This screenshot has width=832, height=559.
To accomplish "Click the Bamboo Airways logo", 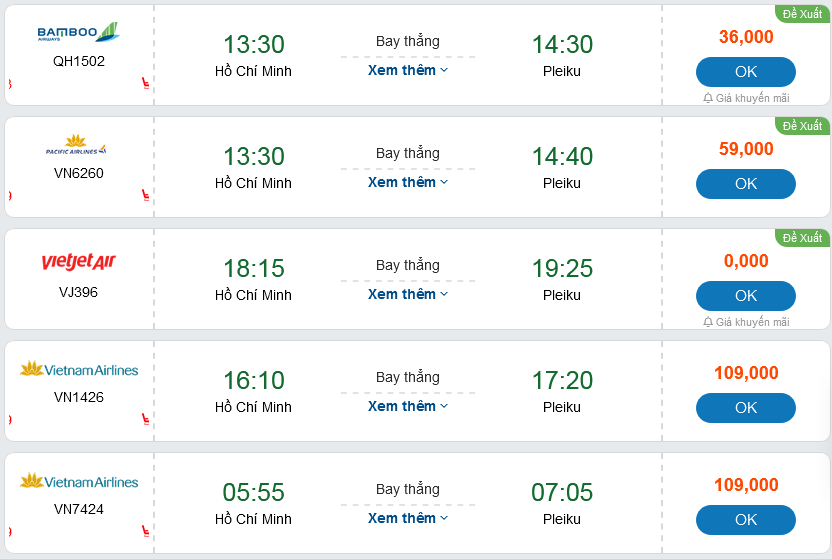I will pyautogui.click(x=78, y=34).
